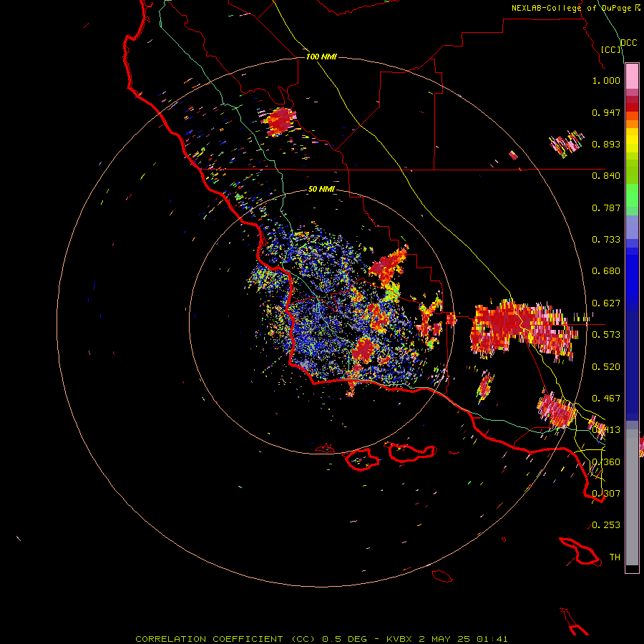Click the [CC] legend title
The image size is (644, 644).
(x=611, y=49)
